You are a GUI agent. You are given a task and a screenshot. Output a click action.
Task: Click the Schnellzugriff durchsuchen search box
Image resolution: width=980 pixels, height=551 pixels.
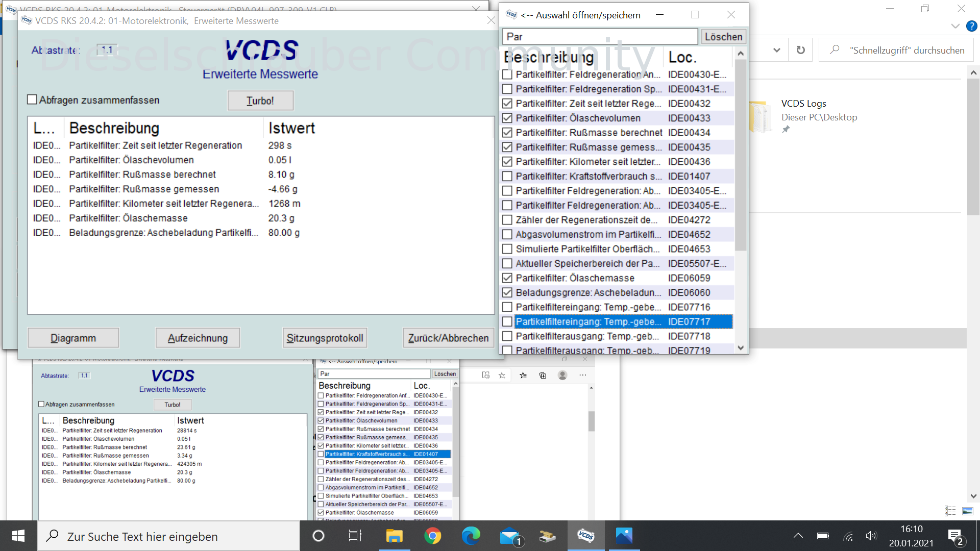pos(896,50)
